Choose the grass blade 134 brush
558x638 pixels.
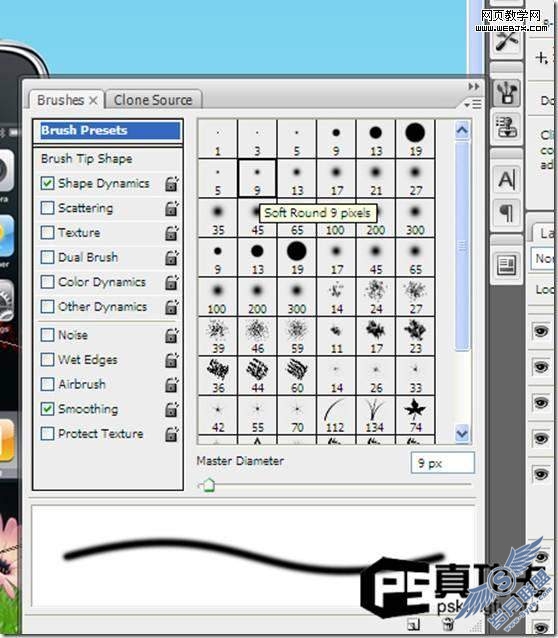[375, 416]
